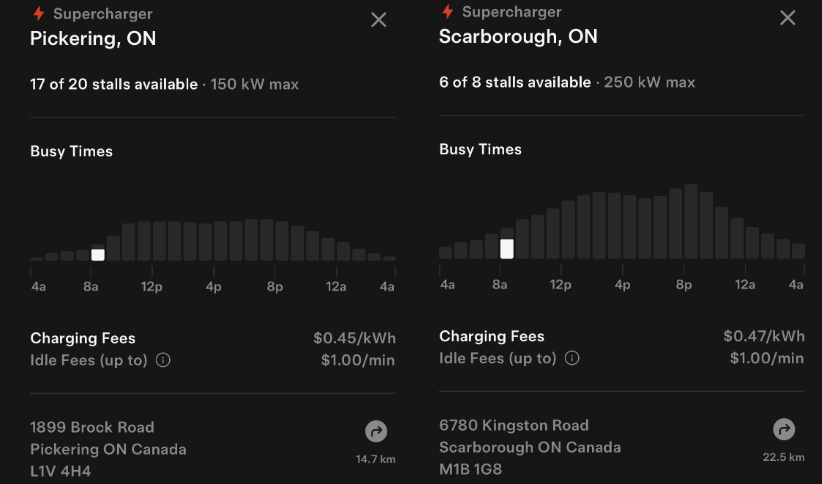The height and width of the screenshot is (484, 822).
Task: Click Pickering 17 of 20 stalls available
Action: click(114, 84)
